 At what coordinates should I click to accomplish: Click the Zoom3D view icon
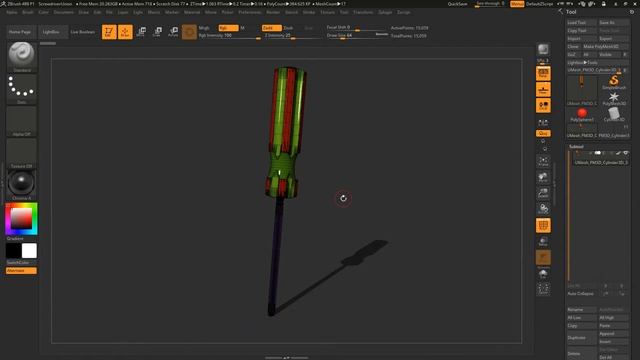543,193
